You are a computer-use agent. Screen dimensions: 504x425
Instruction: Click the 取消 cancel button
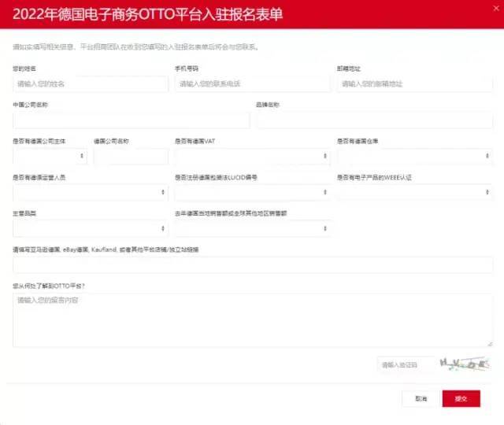point(421,399)
